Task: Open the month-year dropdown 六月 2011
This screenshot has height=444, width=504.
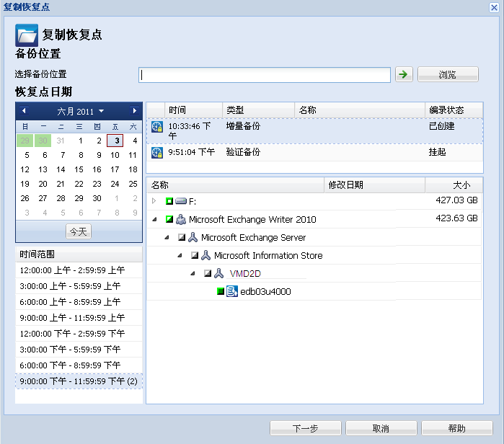Action: point(80,111)
